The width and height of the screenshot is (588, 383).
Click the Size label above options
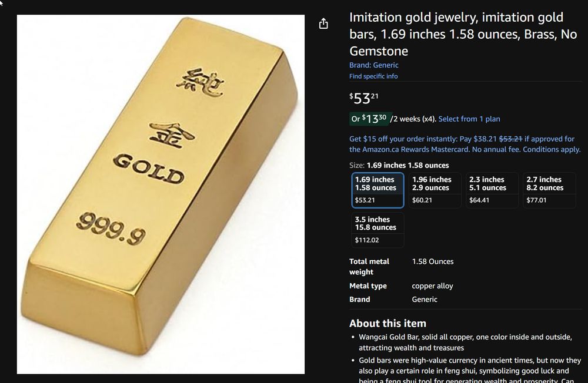pos(357,165)
